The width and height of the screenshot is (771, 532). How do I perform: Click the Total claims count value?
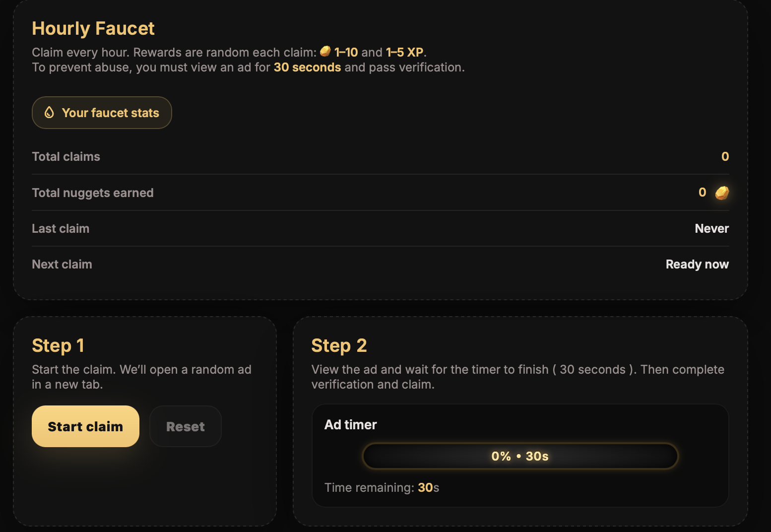pyautogui.click(x=725, y=156)
